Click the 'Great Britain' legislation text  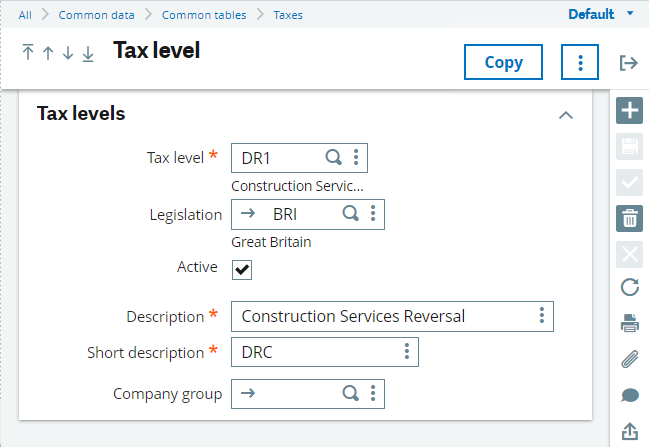click(x=271, y=242)
